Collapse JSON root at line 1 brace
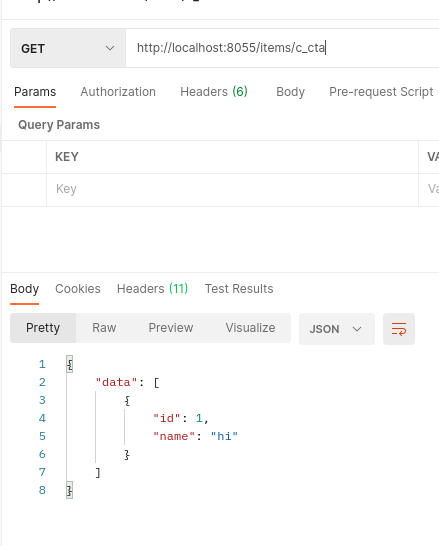This screenshot has width=439, height=546. [70, 364]
